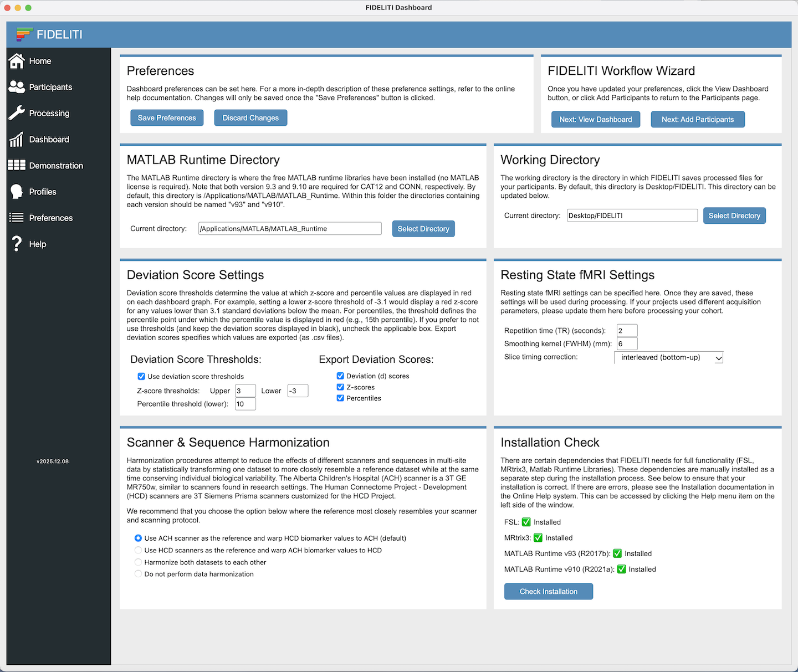798x672 pixels.
Task: Open Dashboard using the bar chart icon
Action: [x=17, y=140]
